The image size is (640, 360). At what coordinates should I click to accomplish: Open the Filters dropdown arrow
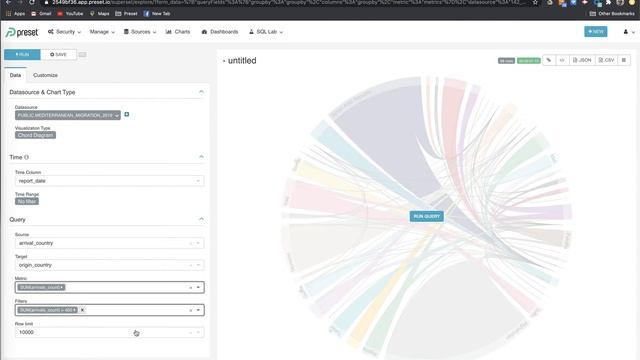click(198, 310)
